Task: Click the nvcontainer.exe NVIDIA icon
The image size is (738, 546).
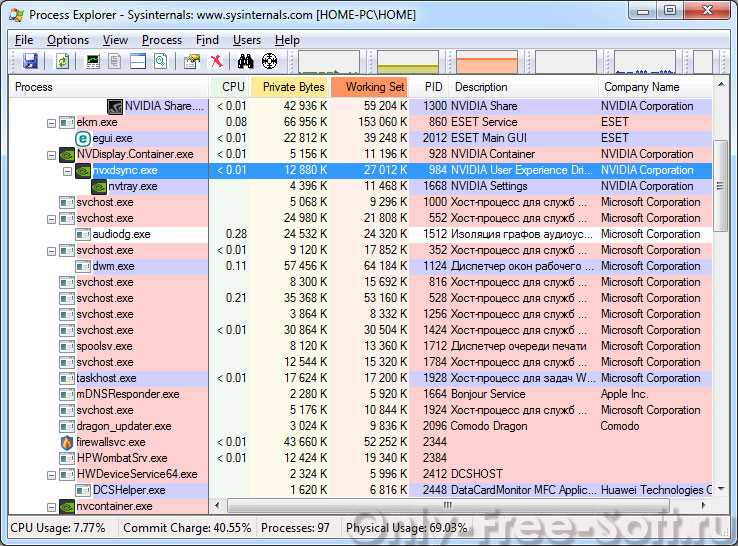Action: click(67, 506)
